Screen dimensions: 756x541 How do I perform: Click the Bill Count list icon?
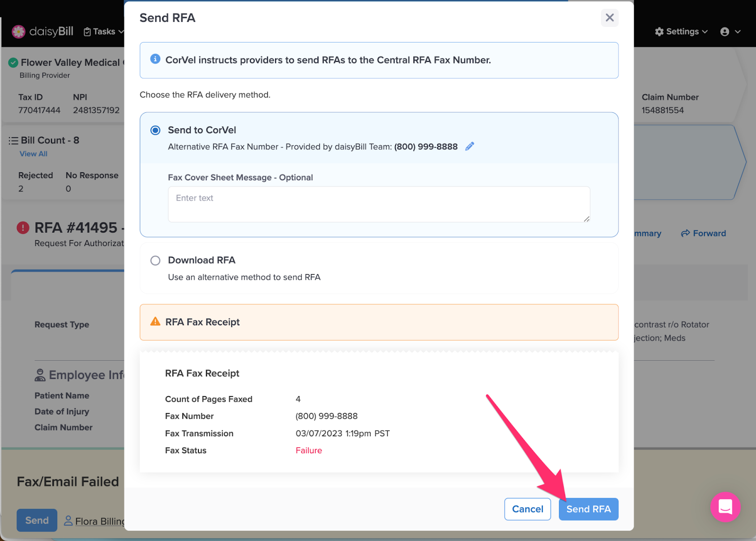click(x=13, y=141)
